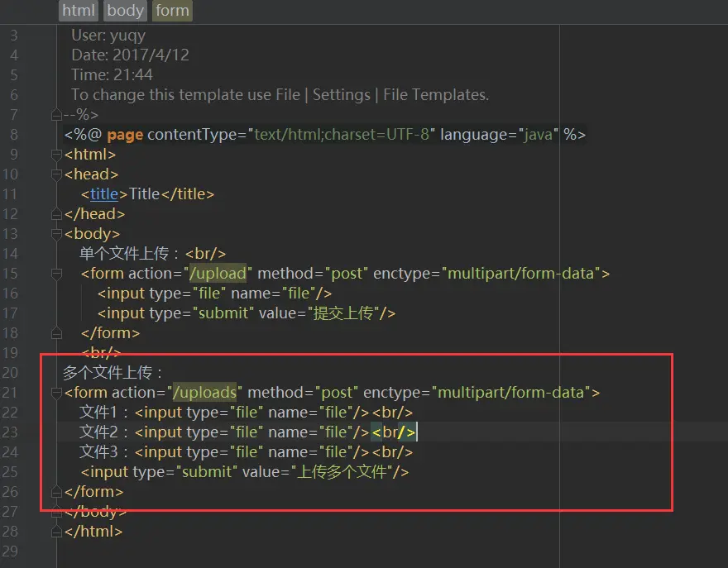Click the 'User: yuqy' comment text
The height and width of the screenshot is (568, 728).
click(x=108, y=36)
